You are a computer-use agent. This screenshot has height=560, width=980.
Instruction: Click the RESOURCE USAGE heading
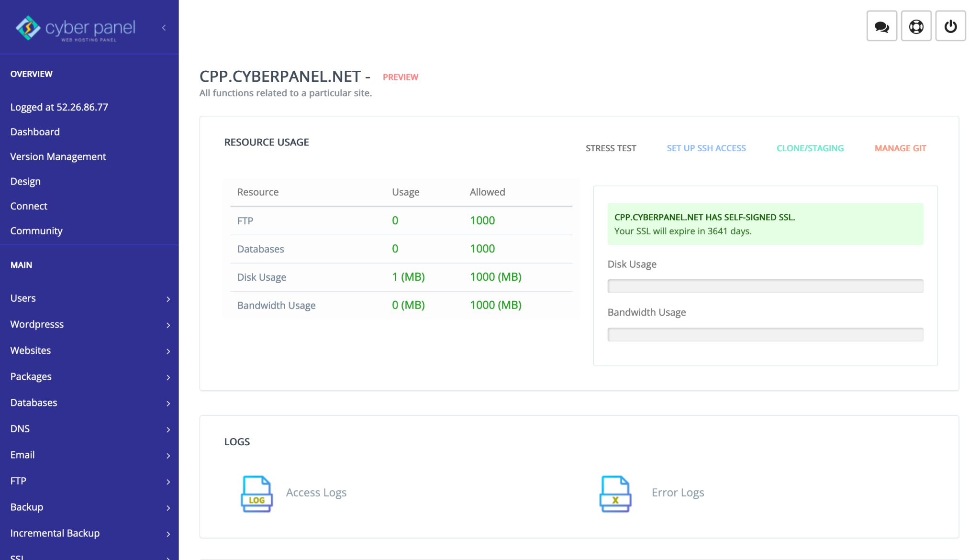267,143
